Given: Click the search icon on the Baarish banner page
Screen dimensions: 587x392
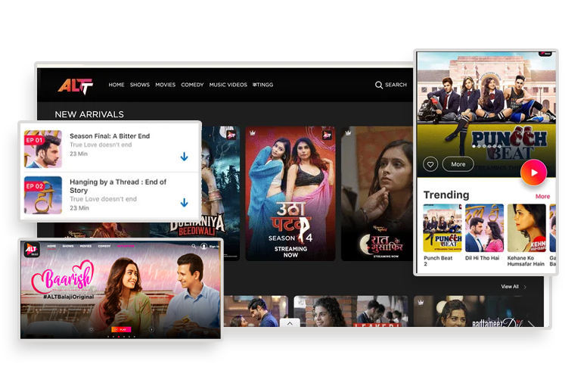Looking at the screenshot, I should 194,246.
